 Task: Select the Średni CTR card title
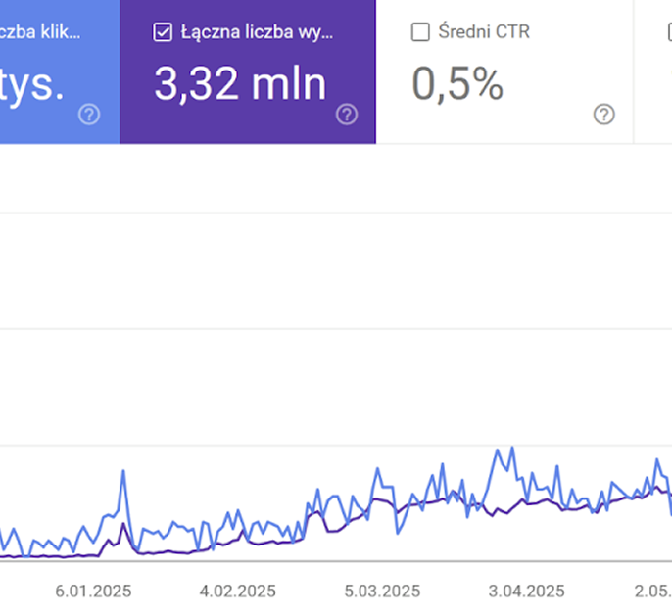(x=484, y=32)
